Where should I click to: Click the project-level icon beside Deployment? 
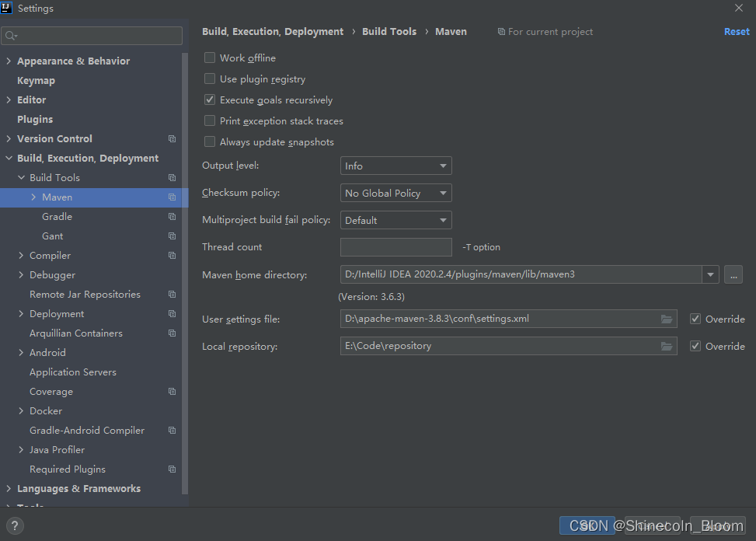[172, 314]
